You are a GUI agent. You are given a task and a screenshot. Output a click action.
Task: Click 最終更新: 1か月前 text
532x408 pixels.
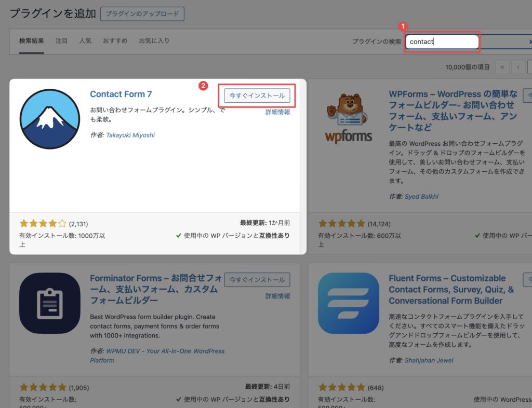pyautogui.click(x=265, y=223)
